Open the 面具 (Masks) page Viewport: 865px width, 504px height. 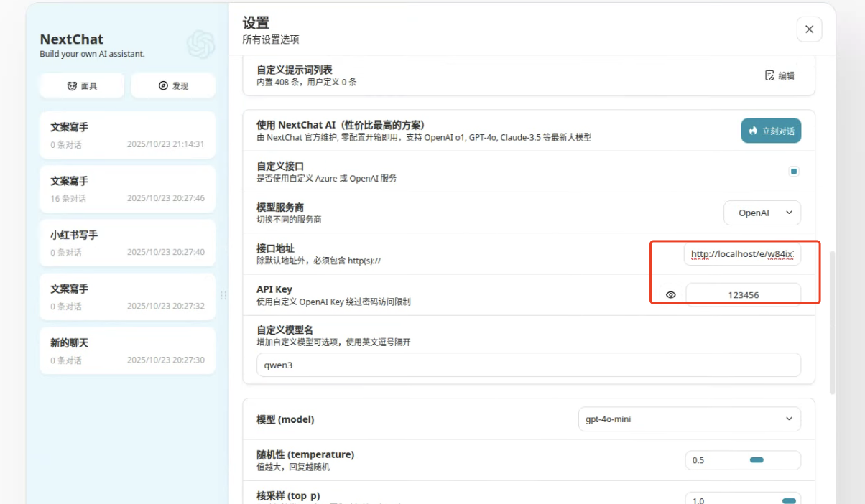click(82, 85)
